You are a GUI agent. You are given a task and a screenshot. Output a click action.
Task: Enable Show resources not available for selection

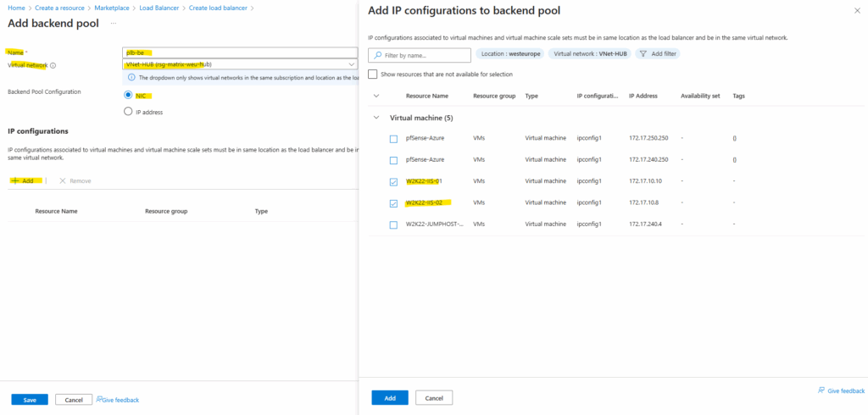(374, 75)
